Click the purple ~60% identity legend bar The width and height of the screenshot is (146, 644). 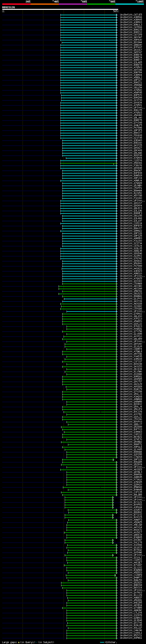[x=73, y=4]
